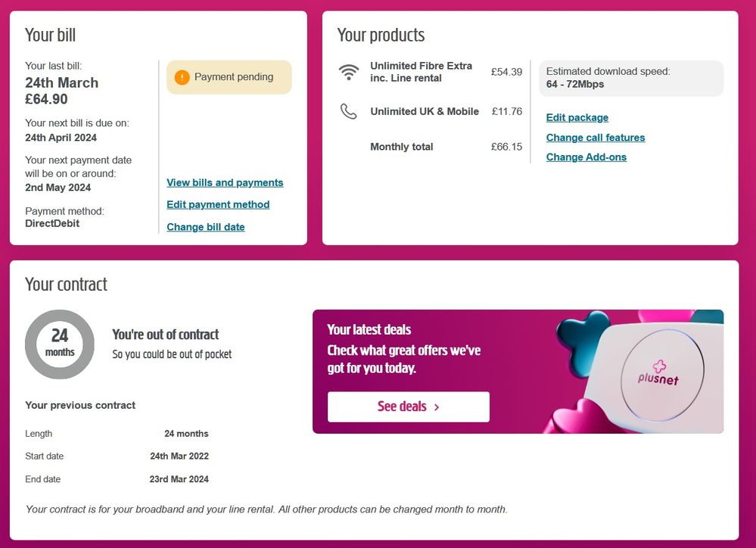Click the Monthly total amount £66.15

[x=506, y=147]
